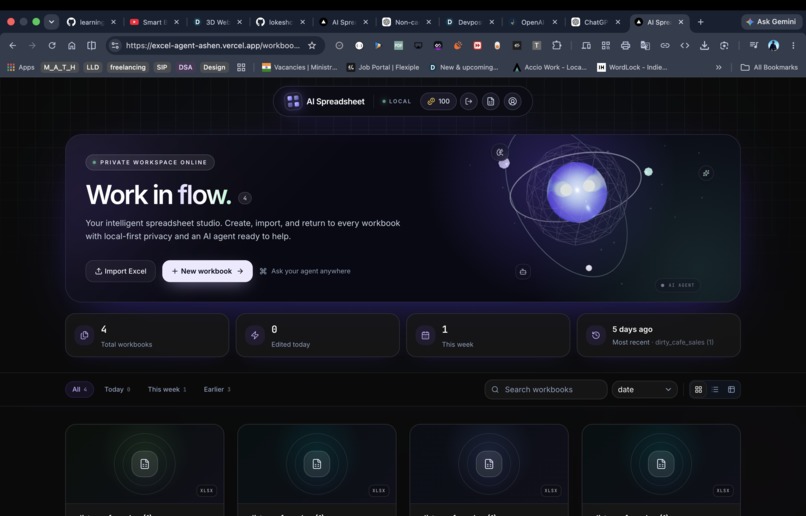Open the browser Downloads icon
The image size is (806, 516).
tap(704, 45)
